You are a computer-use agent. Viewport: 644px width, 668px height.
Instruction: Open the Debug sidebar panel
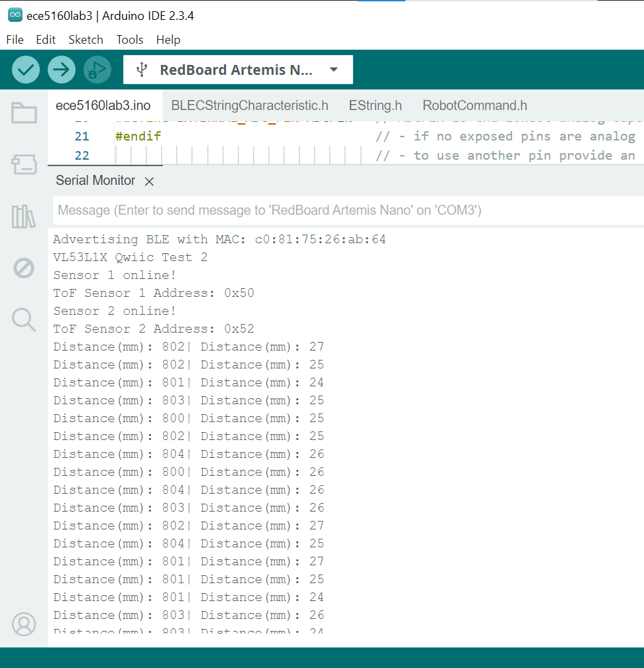[x=24, y=268]
